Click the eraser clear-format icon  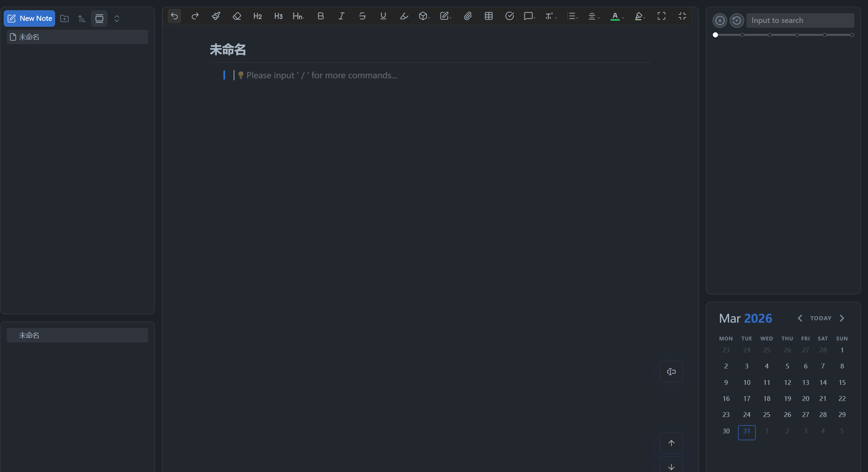(x=237, y=16)
